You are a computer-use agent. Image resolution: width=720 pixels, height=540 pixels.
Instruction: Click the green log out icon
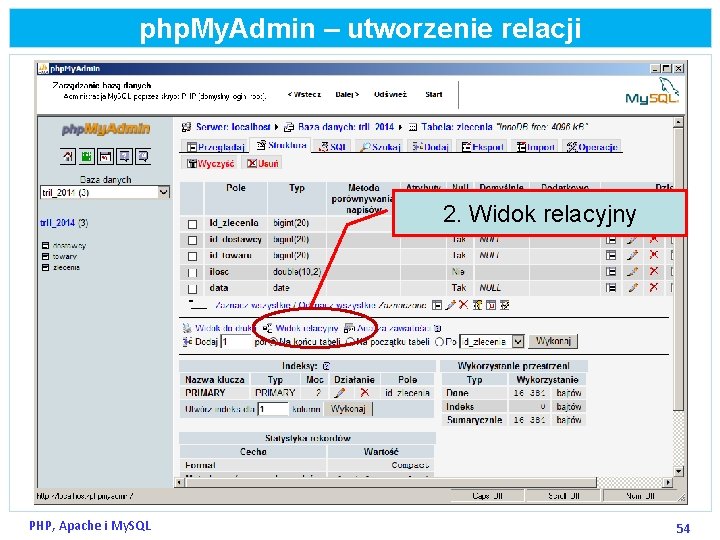coord(87,157)
